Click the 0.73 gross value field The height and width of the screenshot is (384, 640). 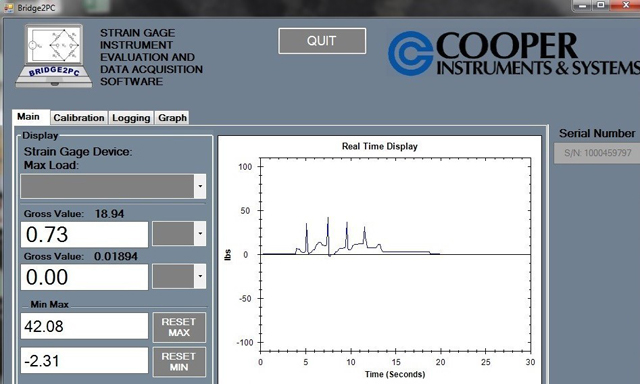point(84,234)
